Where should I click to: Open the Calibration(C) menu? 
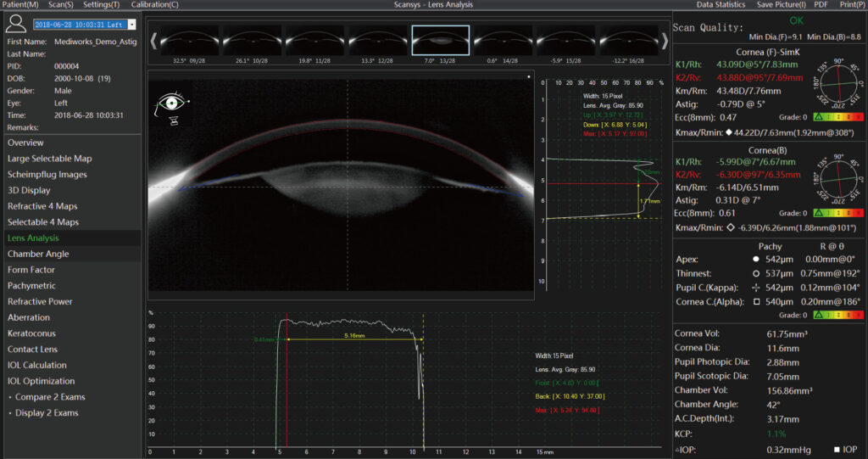pyautogui.click(x=155, y=5)
